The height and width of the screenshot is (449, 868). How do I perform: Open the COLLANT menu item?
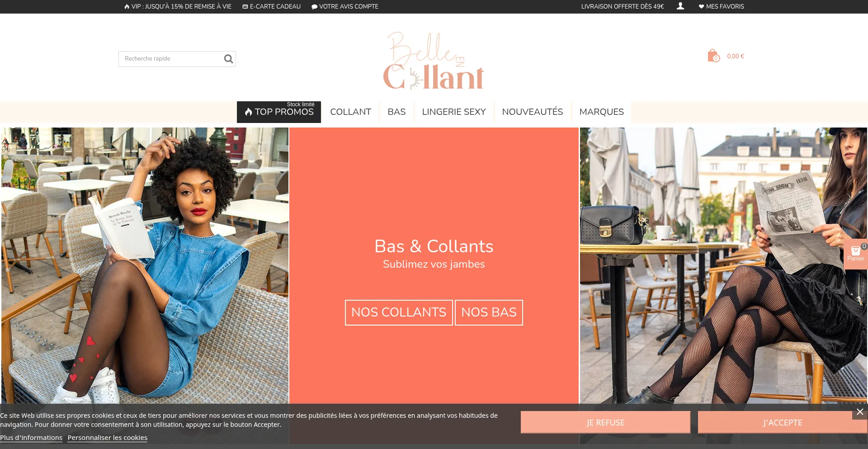point(350,112)
